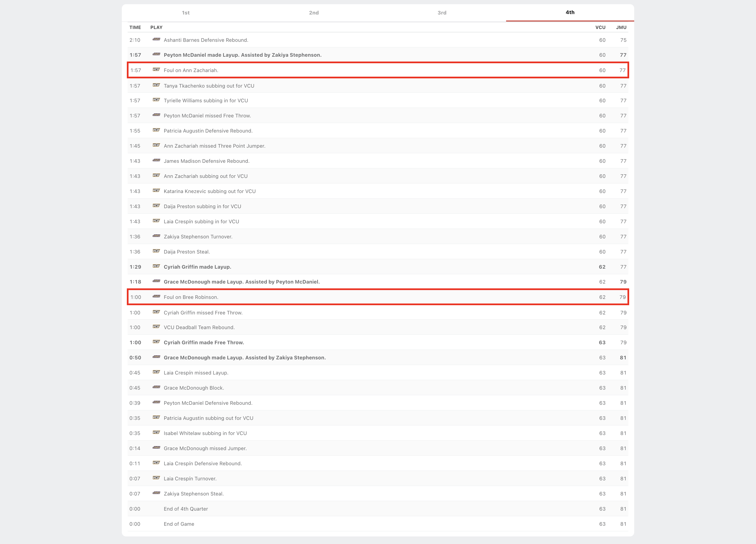Screen dimensions: 756x544
Task: Click the TIME column header
Action: tap(135, 27)
